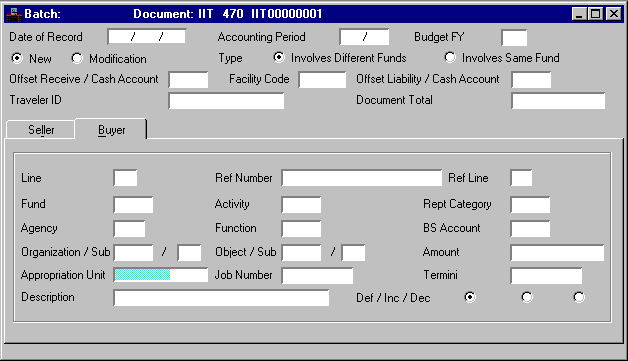
Task: Click the Line number field
Action: coord(125,178)
